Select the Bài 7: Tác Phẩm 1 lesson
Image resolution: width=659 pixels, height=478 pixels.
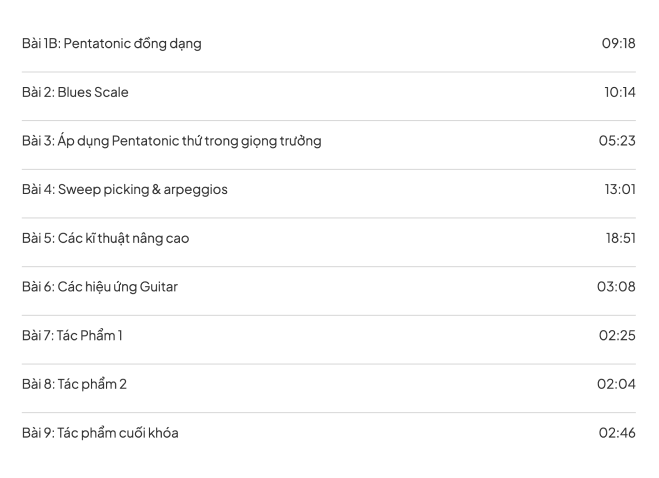click(72, 335)
